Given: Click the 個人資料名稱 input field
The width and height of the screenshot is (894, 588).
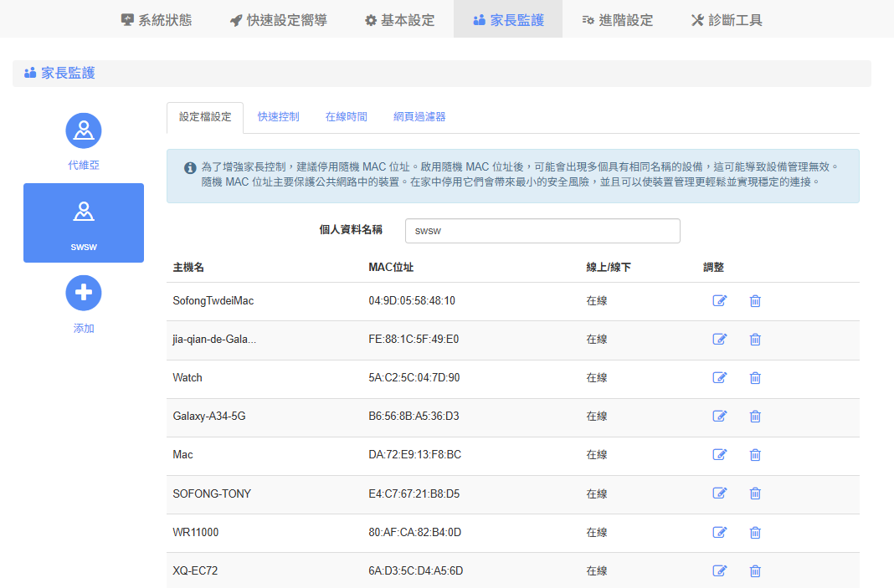Looking at the screenshot, I should [542, 231].
